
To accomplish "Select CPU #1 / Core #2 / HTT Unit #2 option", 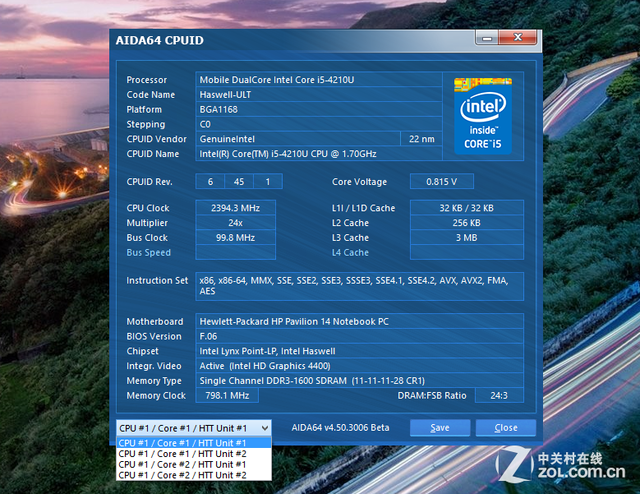I will (193, 475).
